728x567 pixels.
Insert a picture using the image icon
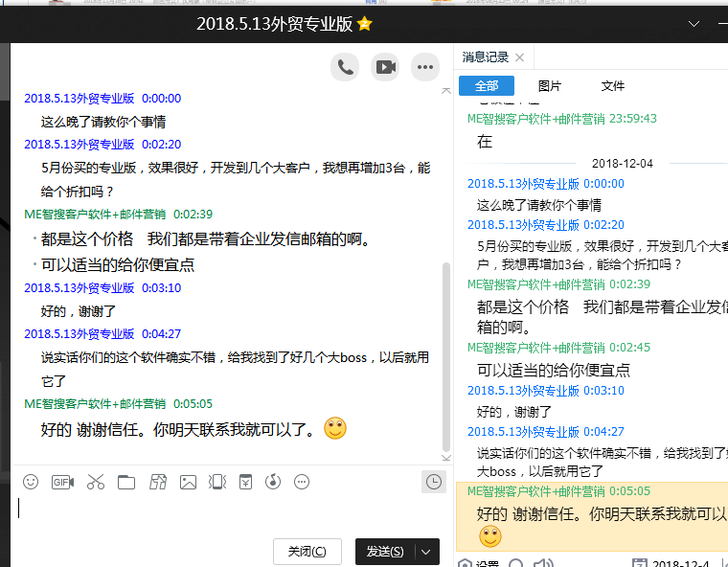(188, 482)
